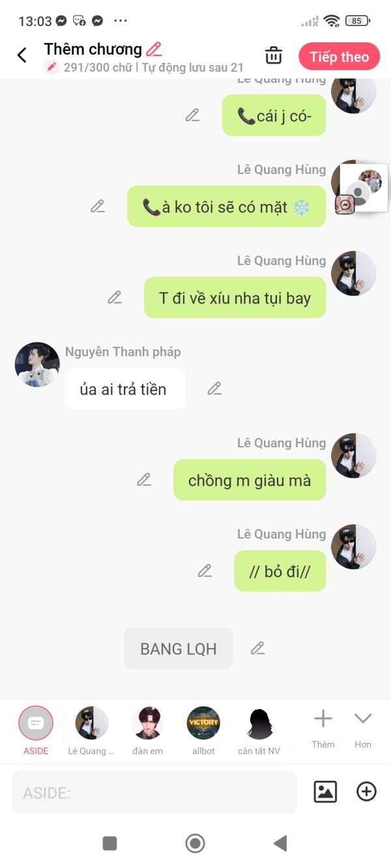Delete chapter using trash icon
Viewport: 391px width, 868px height.
point(274,55)
